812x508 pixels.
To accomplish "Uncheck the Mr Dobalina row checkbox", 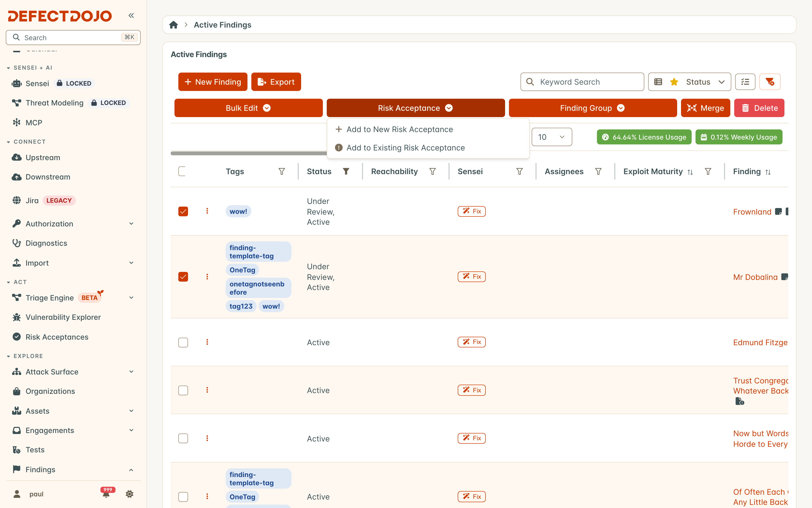I will tap(183, 276).
